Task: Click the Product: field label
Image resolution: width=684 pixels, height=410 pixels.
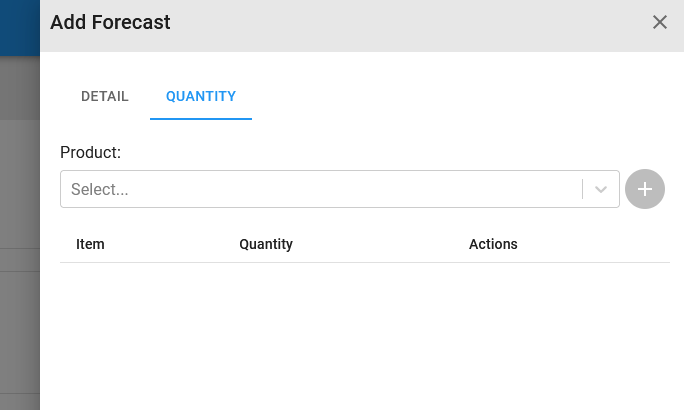Action: pyautogui.click(x=90, y=152)
